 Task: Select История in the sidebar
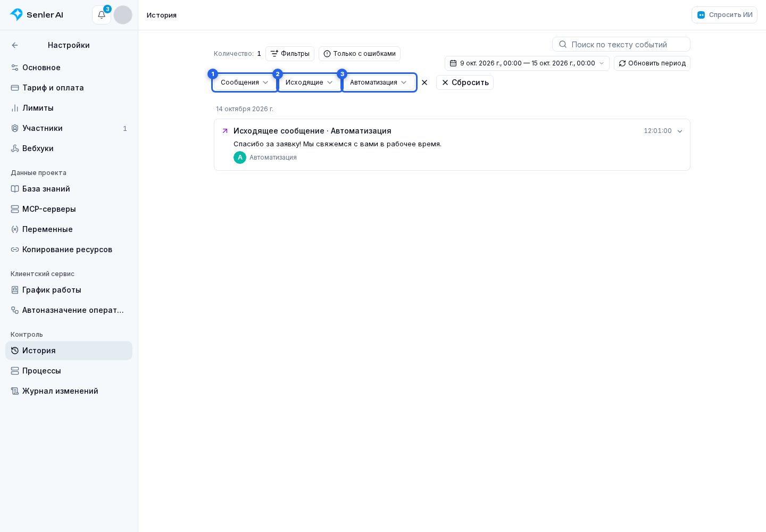pyautogui.click(x=69, y=351)
